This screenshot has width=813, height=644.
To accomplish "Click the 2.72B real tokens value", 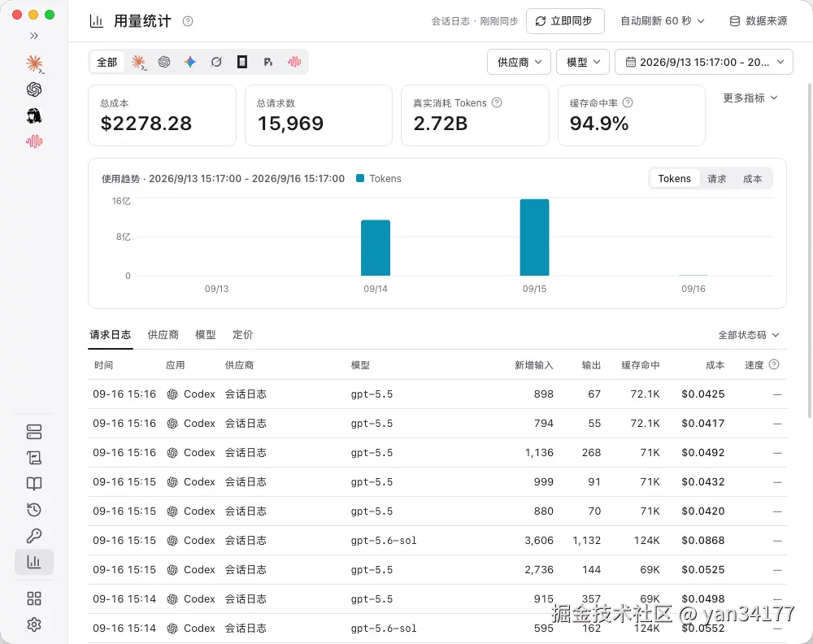I will [440, 124].
